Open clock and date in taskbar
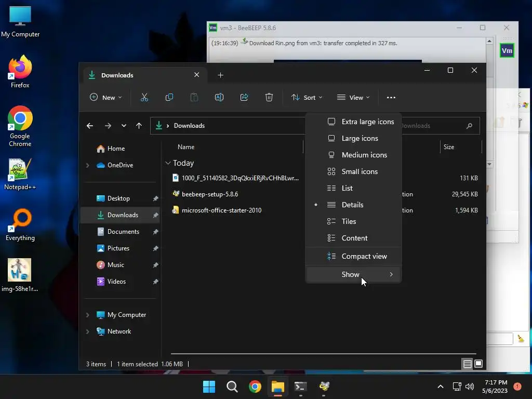532x399 pixels. click(495, 387)
